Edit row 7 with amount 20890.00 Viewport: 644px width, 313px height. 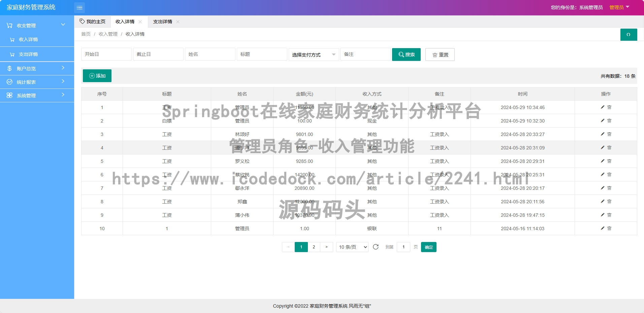[x=603, y=188]
